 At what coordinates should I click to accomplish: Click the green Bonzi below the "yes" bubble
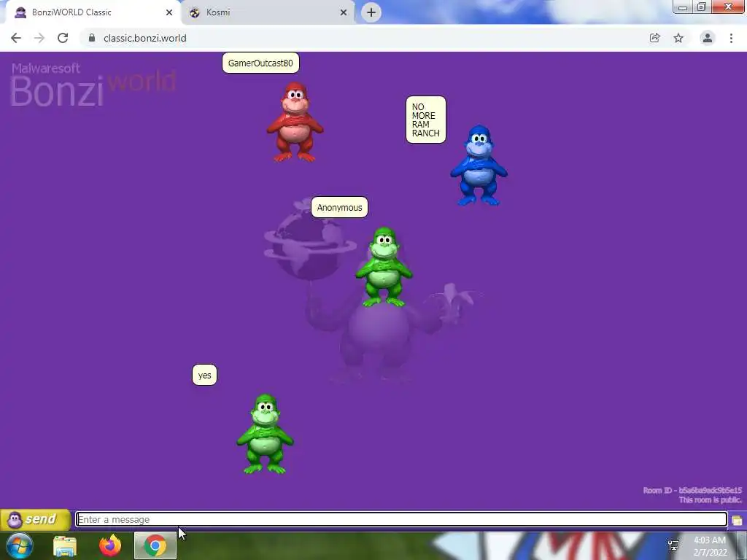coord(266,434)
